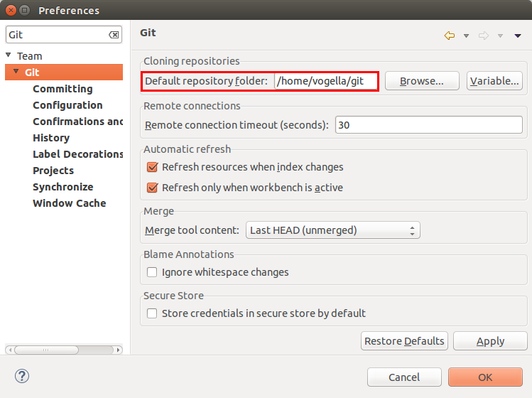Click the tree horizontal scrollbar thumb
The image size is (532, 398).
[x=46, y=350]
